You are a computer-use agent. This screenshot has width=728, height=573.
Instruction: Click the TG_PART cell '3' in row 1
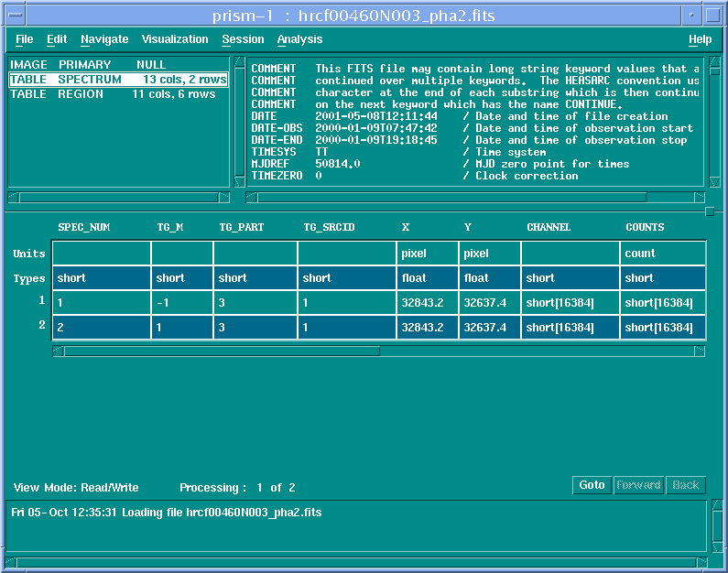coord(255,303)
